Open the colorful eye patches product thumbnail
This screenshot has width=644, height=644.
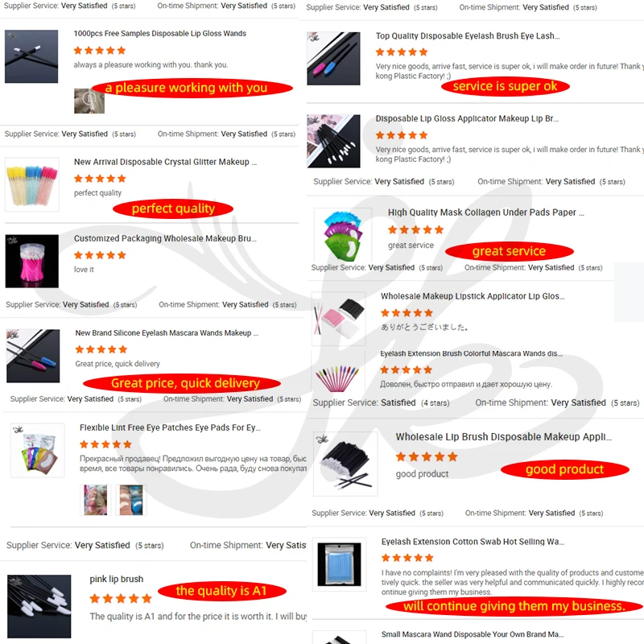[37, 451]
